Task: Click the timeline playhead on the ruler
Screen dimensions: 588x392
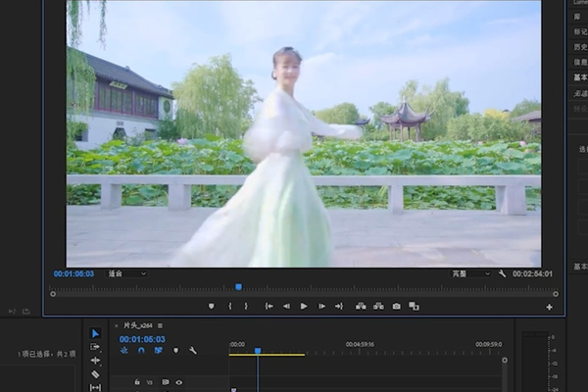Action: point(258,351)
